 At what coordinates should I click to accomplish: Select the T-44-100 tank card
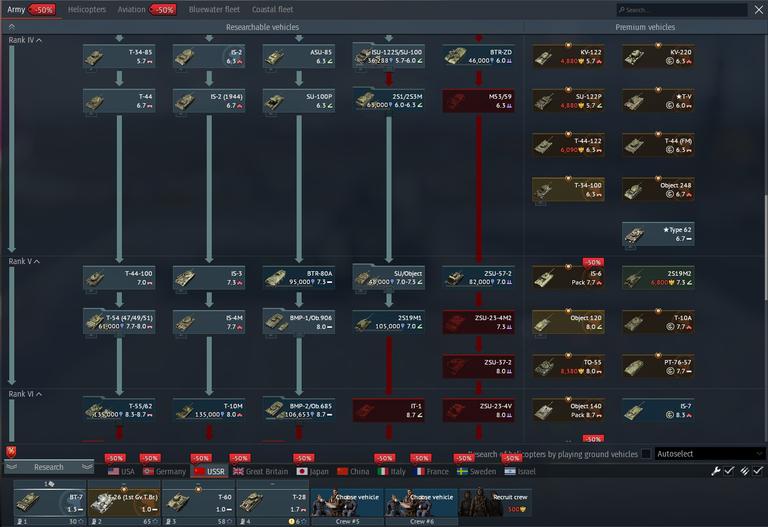coord(119,278)
